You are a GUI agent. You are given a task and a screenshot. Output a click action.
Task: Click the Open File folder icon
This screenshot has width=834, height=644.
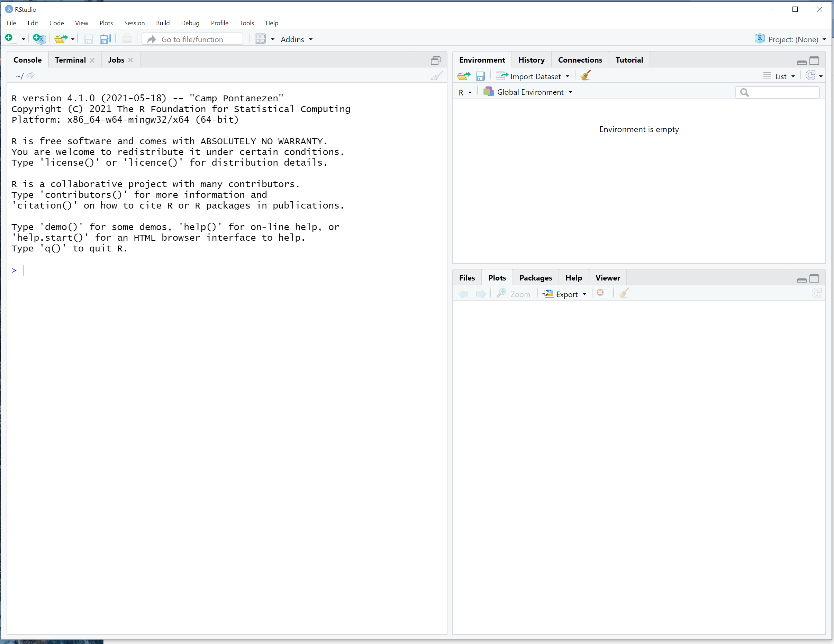point(61,39)
